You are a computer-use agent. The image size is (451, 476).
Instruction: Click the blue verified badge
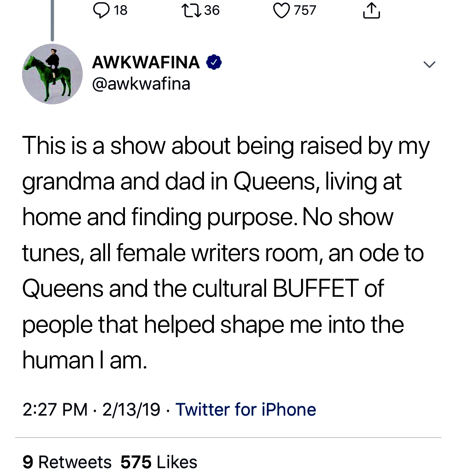[x=214, y=62]
